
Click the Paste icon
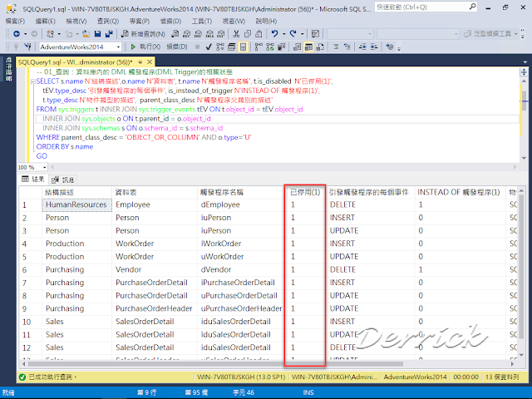259,34
